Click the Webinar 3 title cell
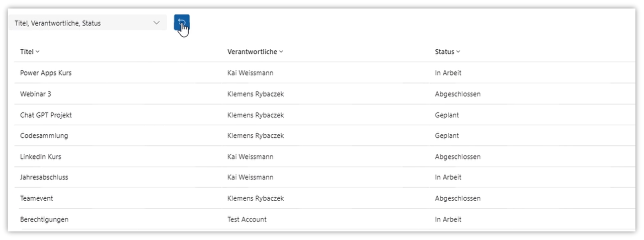 pos(36,94)
